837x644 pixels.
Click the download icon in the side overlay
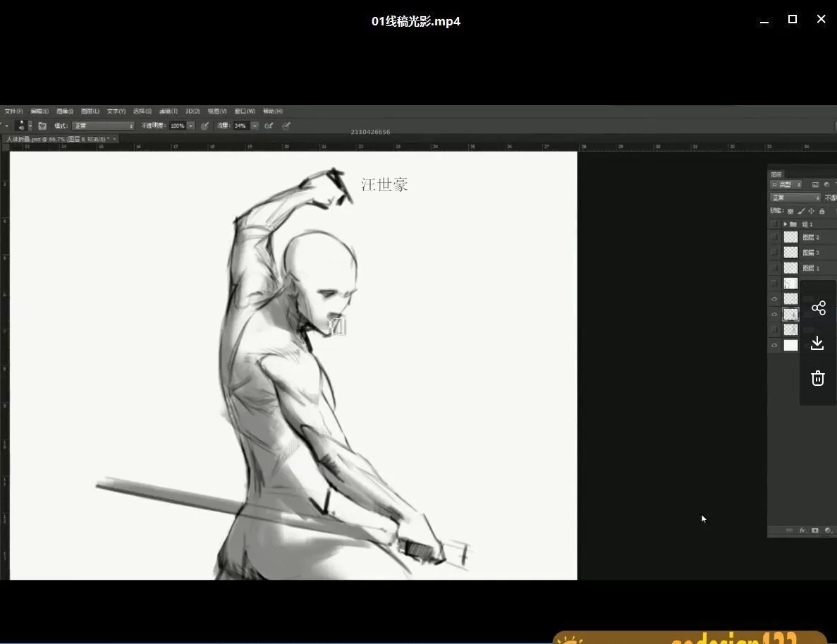(x=817, y=344)
